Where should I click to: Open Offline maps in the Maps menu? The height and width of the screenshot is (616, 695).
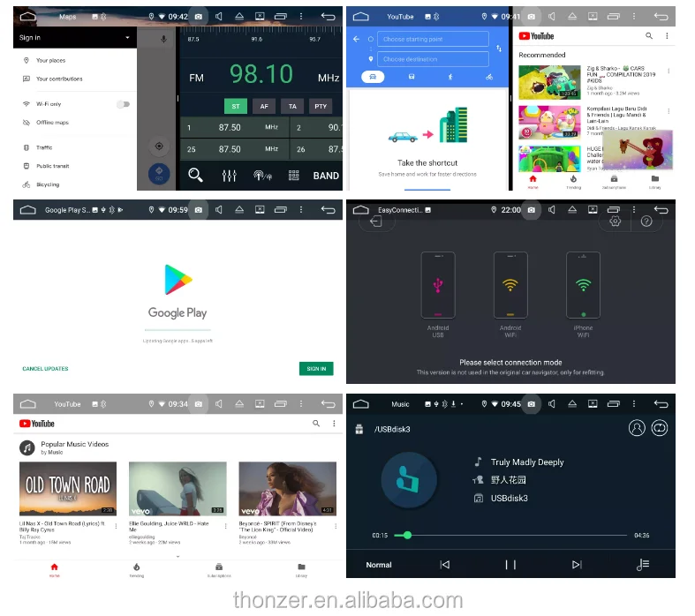point(52,123)
